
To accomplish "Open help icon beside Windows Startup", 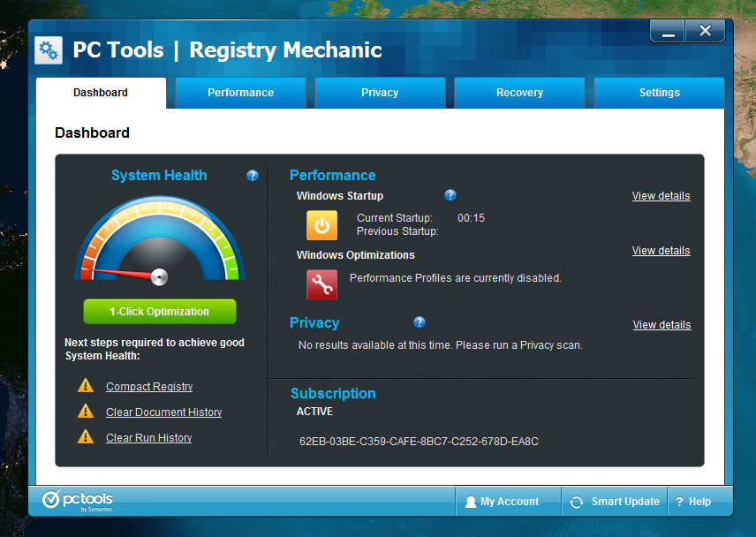I will (x=450, y=195).
